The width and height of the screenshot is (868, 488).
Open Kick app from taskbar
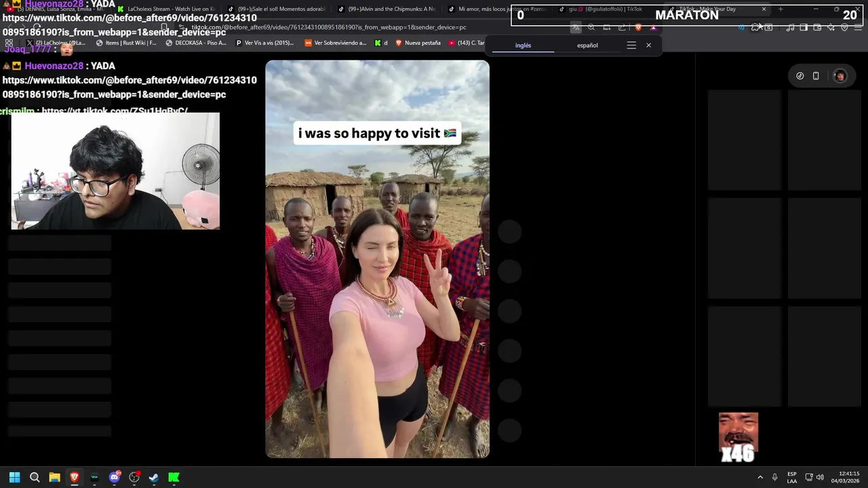point(174,477)
